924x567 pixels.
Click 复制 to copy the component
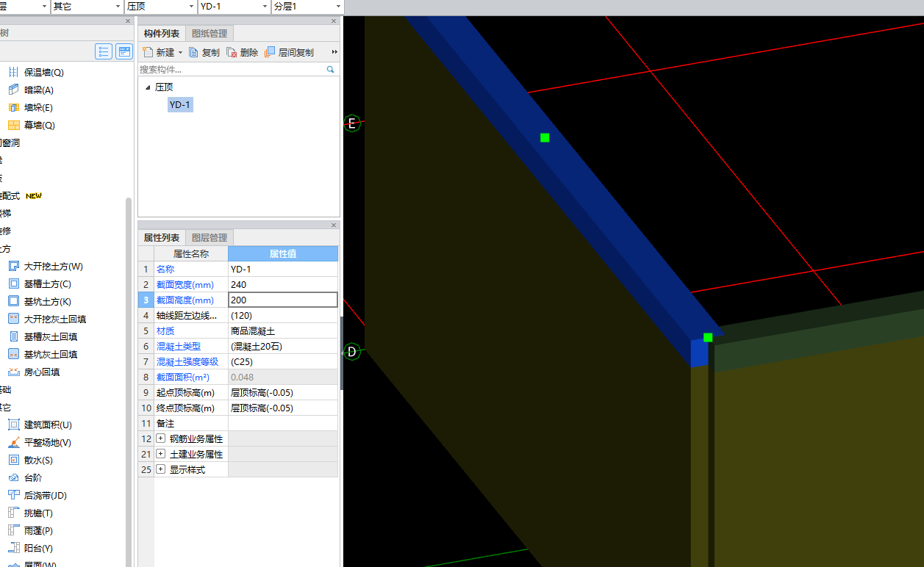tap(204, 52)
